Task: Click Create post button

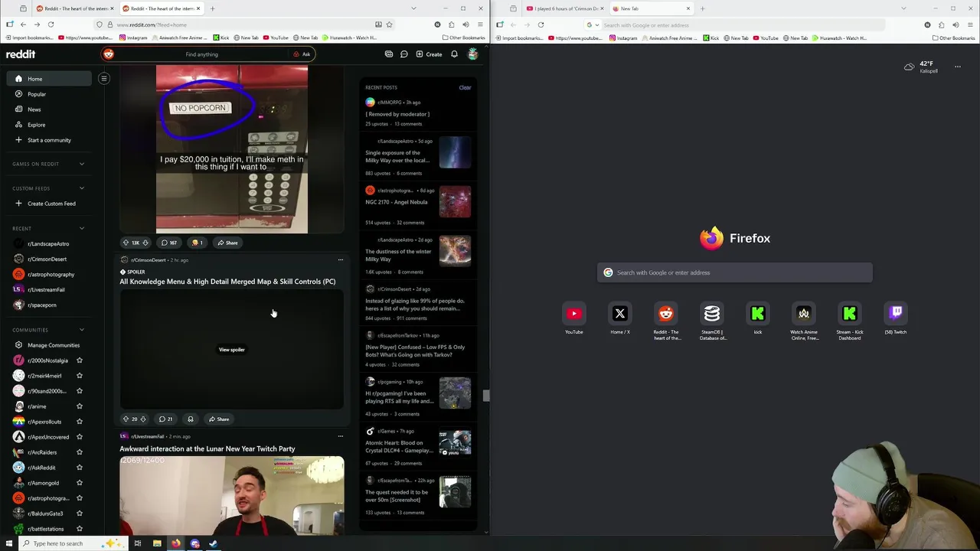Action: click(x=429, y=54)
